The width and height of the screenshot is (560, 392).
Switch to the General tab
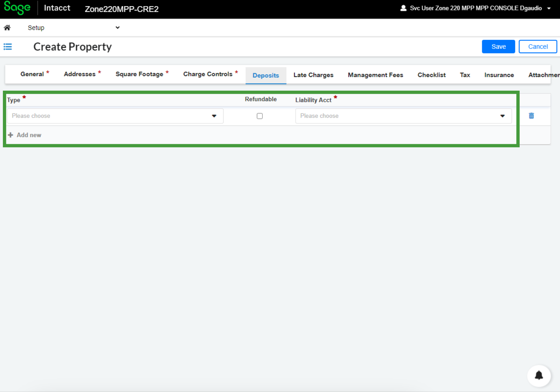pyautogui.click(x=35, y=74)
